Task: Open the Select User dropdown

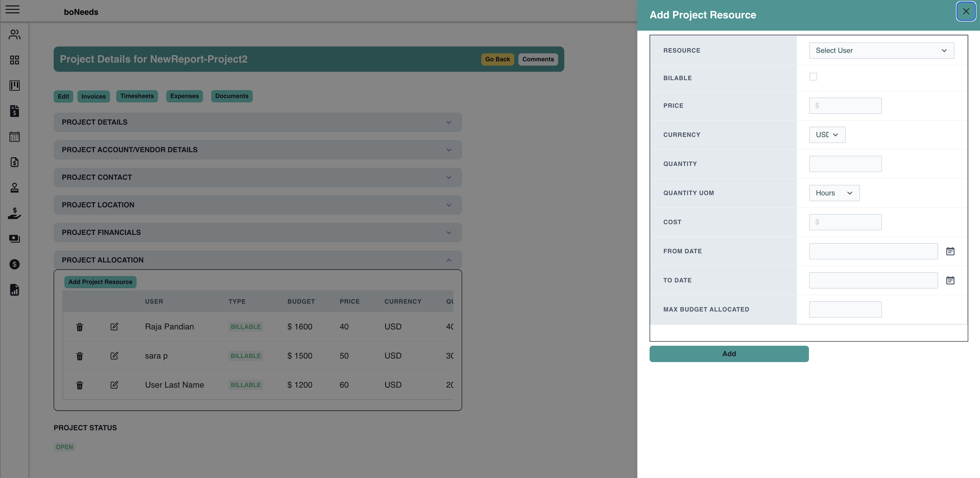Action: tap(881, 50)
